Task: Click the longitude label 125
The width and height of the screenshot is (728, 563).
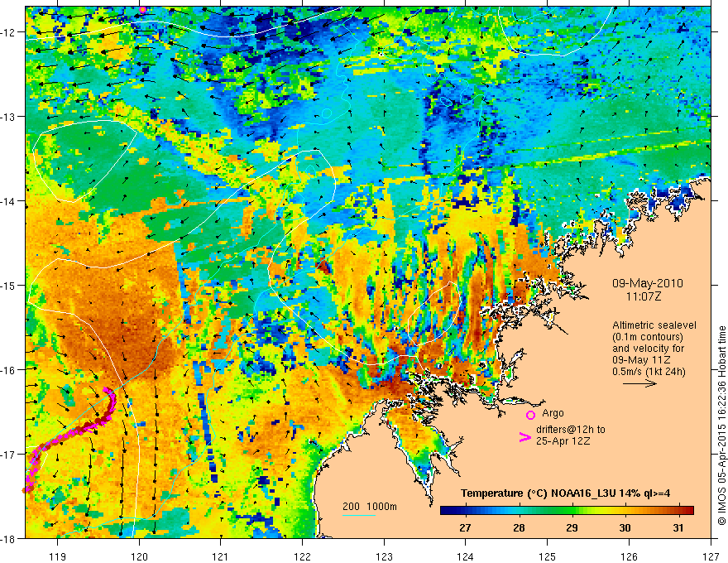Action: [x=548, y=556]
